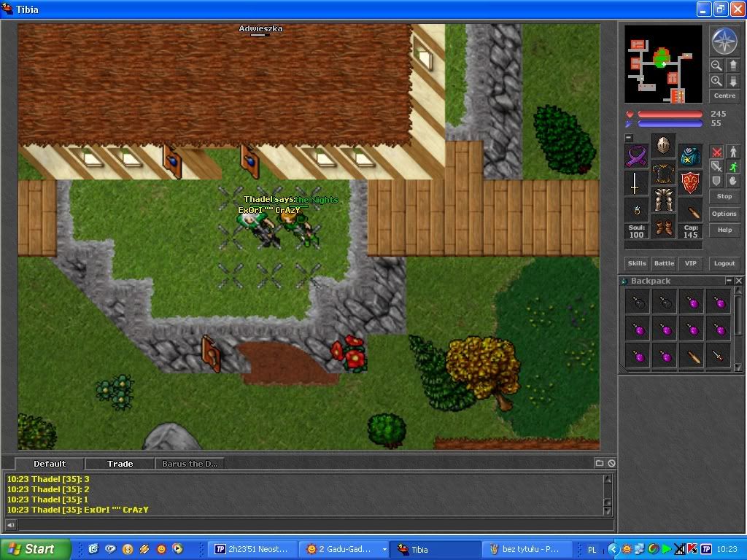The image size is (747, 560).
Task: Enable defensive fight mode (shield)
Action: [x=716, y=181]
